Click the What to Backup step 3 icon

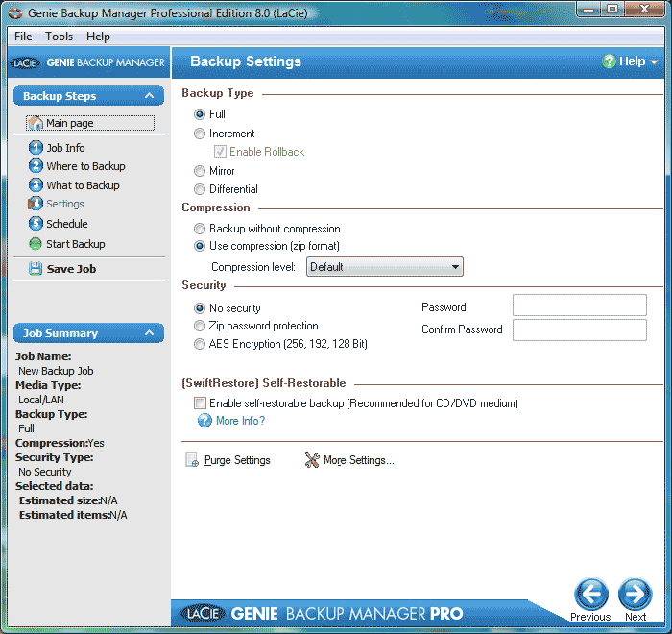(36, 184)
